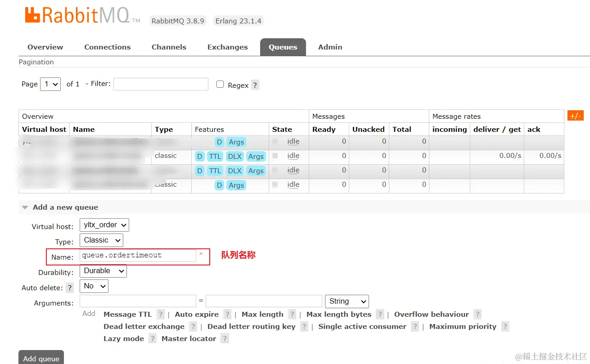Open help for Regex filter
Screen dimensions: 590x364
point(255,85)
